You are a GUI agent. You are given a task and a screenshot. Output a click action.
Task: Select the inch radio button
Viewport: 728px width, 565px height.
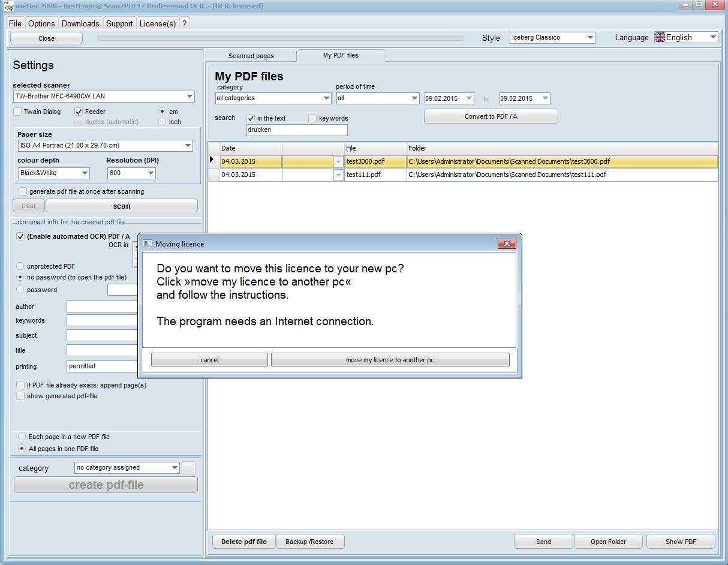[x=163, y=122]
